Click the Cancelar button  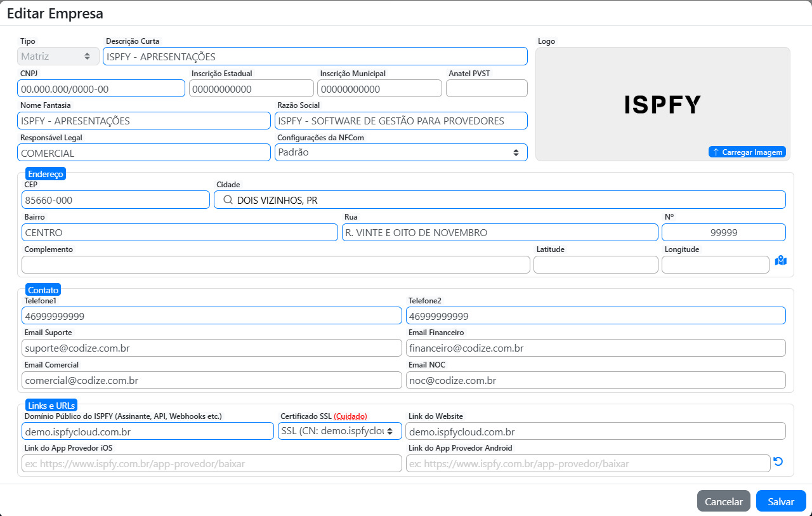723,501
